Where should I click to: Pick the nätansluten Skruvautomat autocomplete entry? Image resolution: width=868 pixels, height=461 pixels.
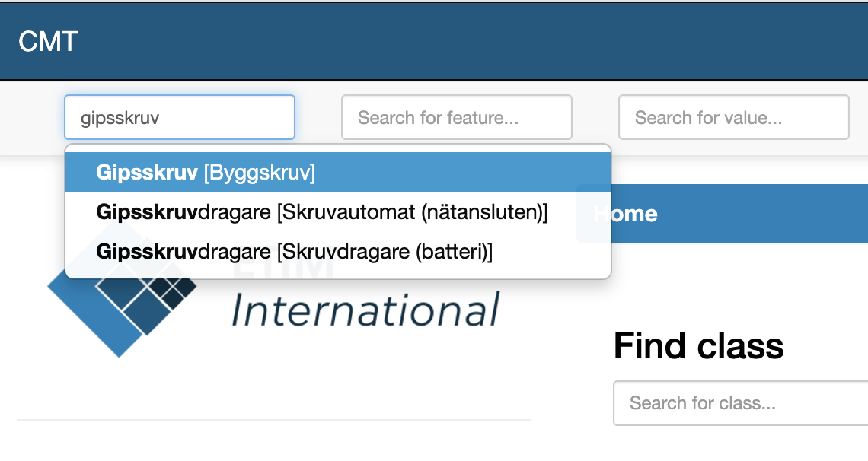click(321, 212)
